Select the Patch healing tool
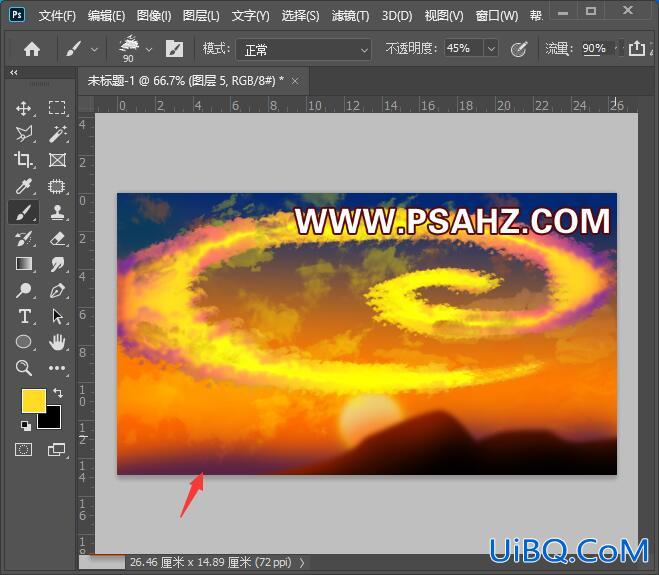The image size is (659, 575). pos(57,186)
